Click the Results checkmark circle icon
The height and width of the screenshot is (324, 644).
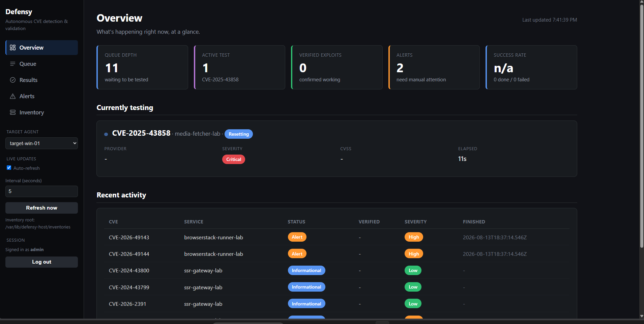pyautogui.click(x=13, y=80)
